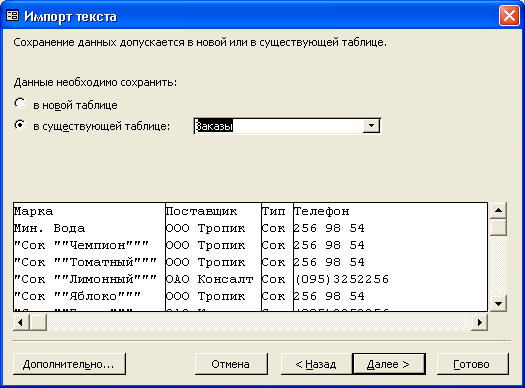Go back with the Назад button

(x=316, y=364)
